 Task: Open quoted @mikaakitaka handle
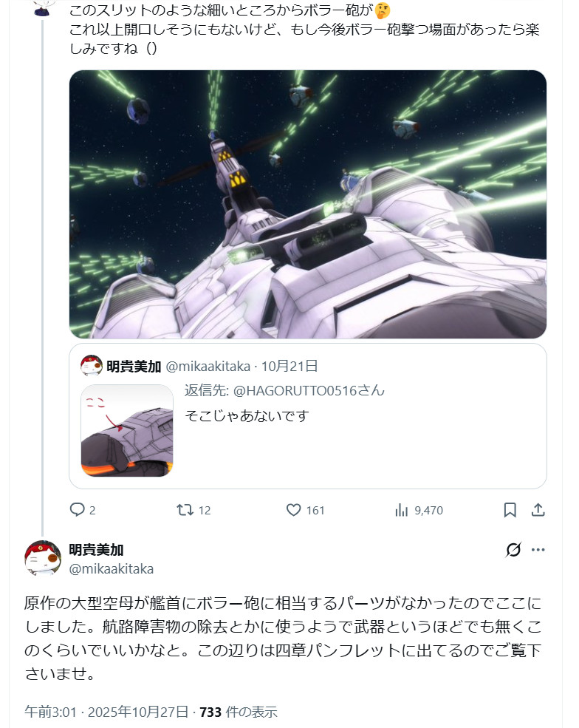tap(208, 367)
